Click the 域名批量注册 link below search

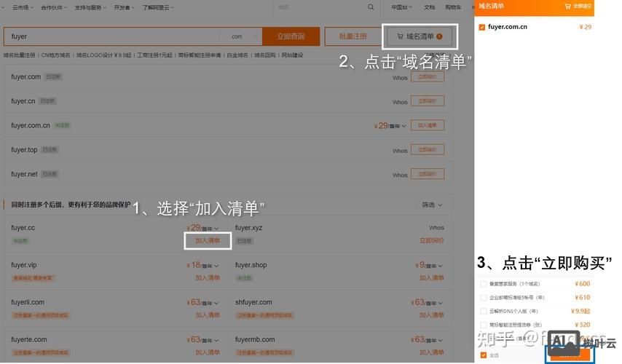[x=19, y=55]
